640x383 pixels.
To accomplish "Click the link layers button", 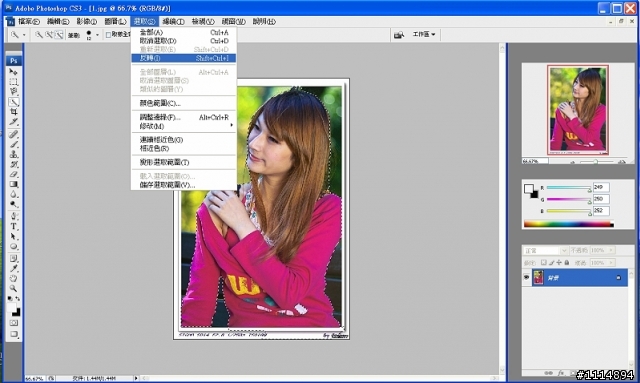I will coord(548,373).
